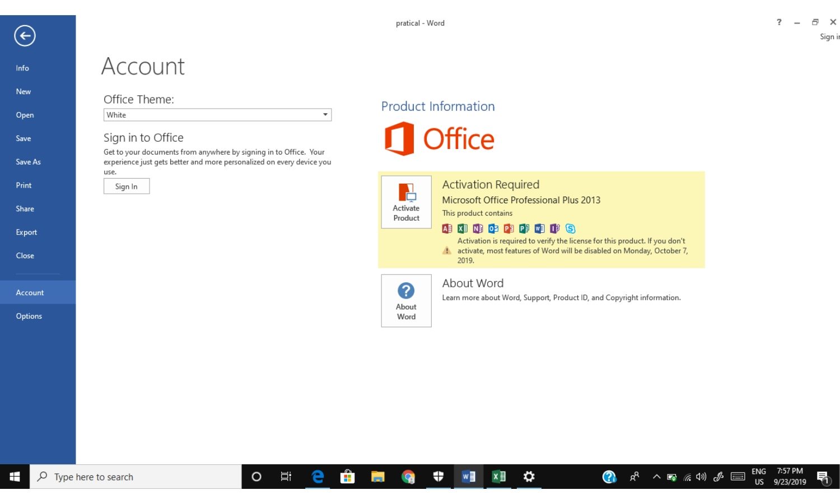Restore down the Word window
Viewport: 840px width, 504px height.
coord(815,22)
